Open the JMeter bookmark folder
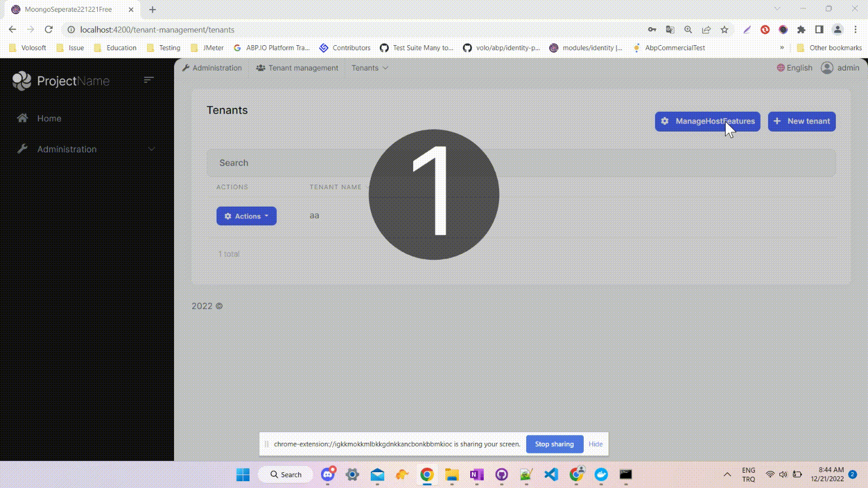Screen dimensions: 868x488 (207, 48)
